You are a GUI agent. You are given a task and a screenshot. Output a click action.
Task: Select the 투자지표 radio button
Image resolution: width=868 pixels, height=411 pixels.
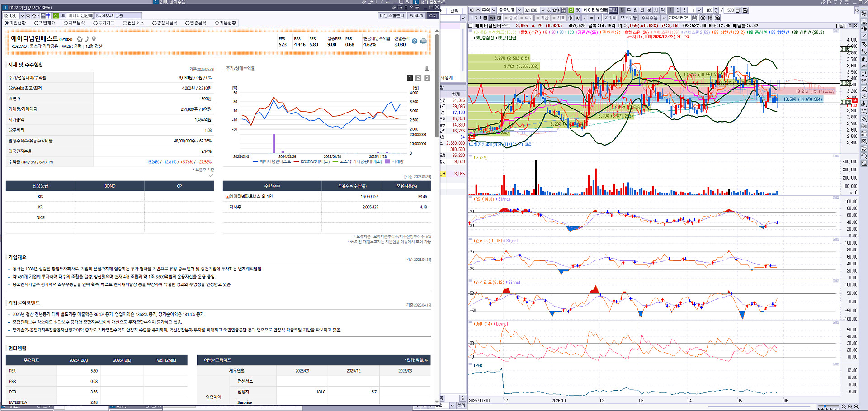[x=95, y=23]
